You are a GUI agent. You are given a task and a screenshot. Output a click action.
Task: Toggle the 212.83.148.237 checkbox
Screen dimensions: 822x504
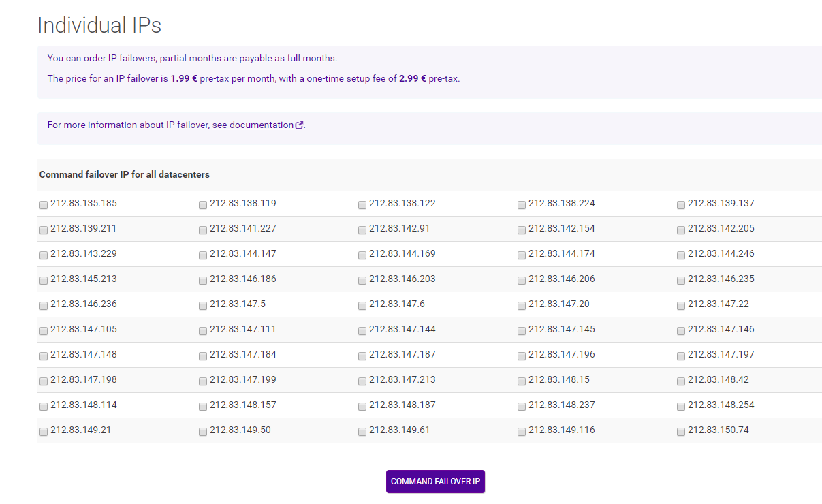[522, 406]
